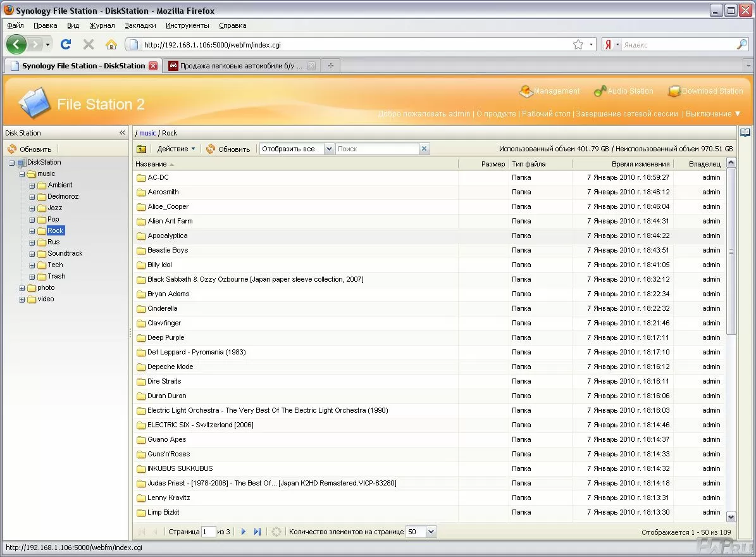This screenshot has width=756, height=557.
Task: Click Рабочий стол link in header
Action: tap(546, 114)
